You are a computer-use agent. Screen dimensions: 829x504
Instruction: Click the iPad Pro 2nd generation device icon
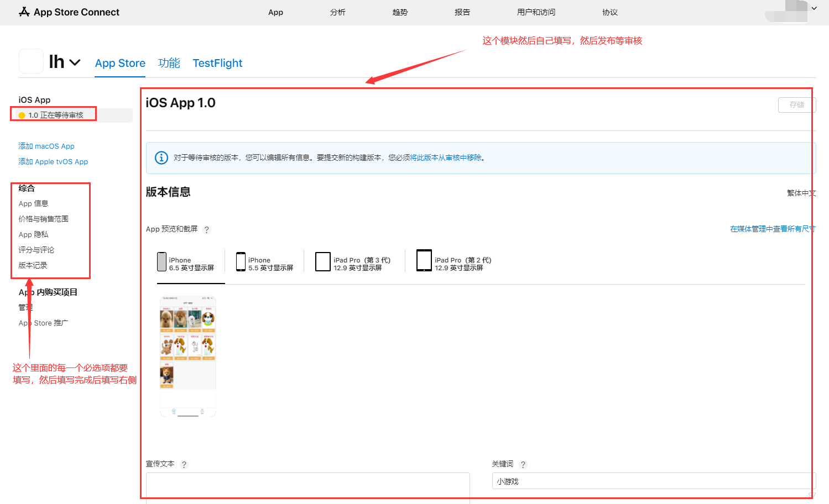pyautogui.click(x=424, y=261)
